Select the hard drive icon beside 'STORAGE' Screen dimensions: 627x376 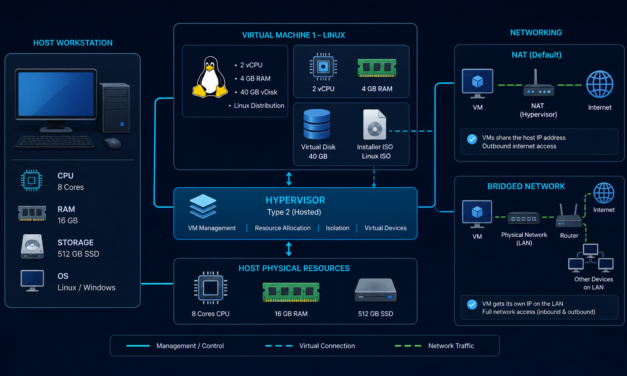(32, 246)
